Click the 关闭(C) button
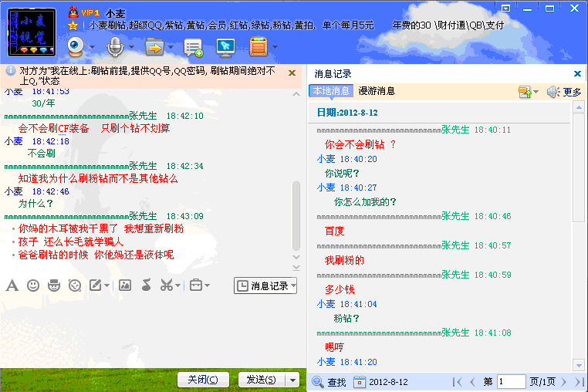Viewport: 588px width, 392px height. click(203, 380)
